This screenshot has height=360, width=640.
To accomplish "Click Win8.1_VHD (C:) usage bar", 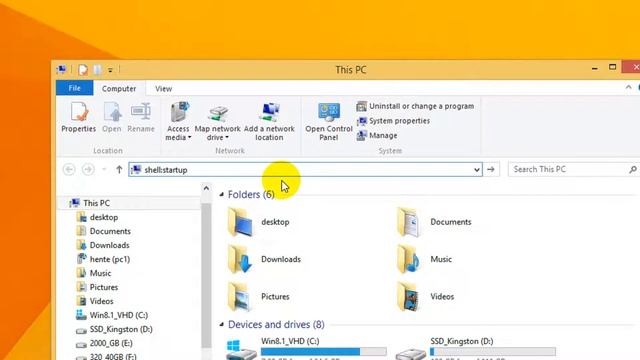I will (324, 351).
